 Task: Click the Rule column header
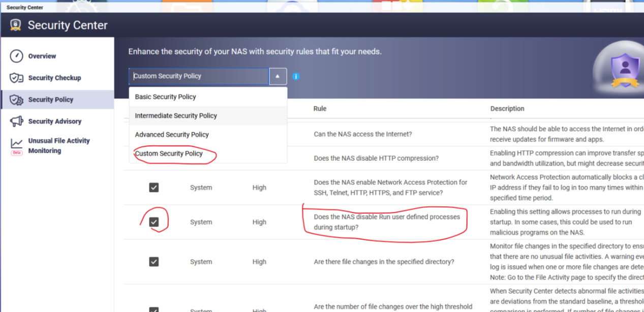click(x=320, y=108)
